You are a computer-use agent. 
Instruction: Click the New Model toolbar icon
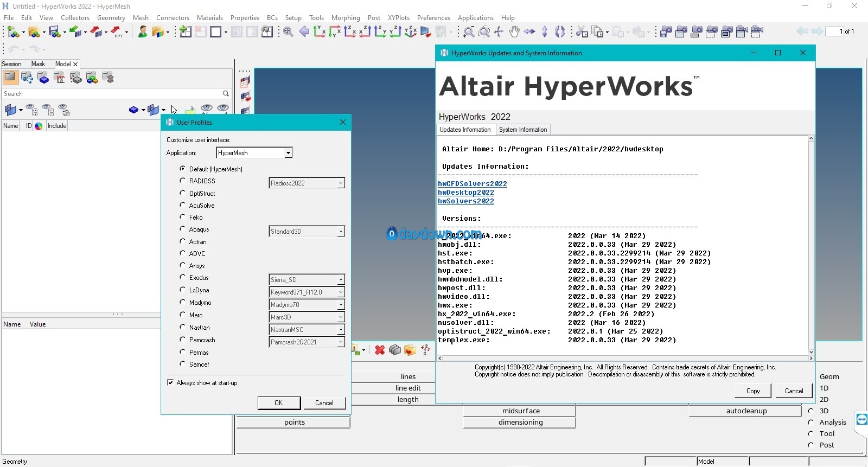pos(13,32)
